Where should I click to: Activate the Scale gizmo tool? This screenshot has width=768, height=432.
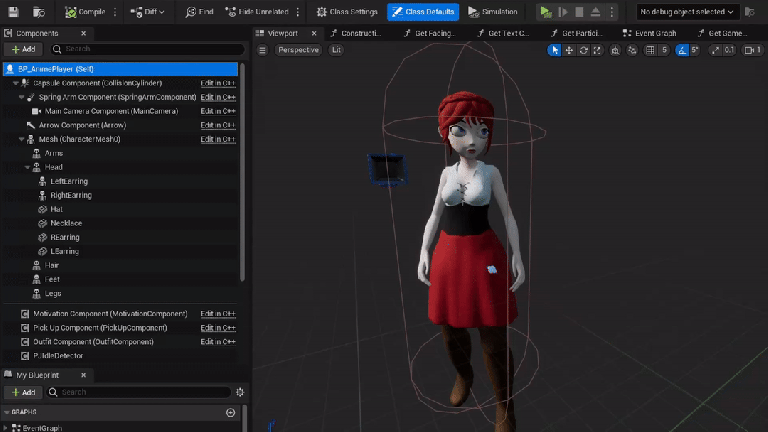coord(598,50)
